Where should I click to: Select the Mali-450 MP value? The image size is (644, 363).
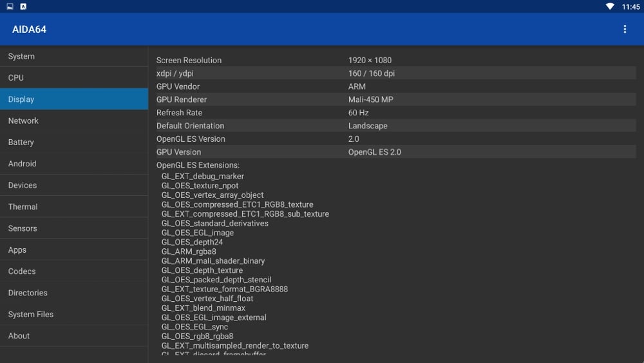[x=370, y=99]
